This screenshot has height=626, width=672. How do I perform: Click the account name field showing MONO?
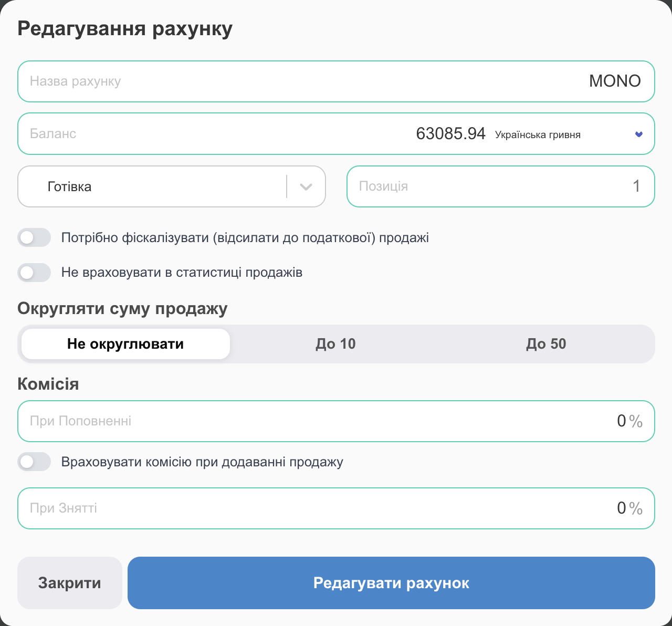[x=336, y=81]
